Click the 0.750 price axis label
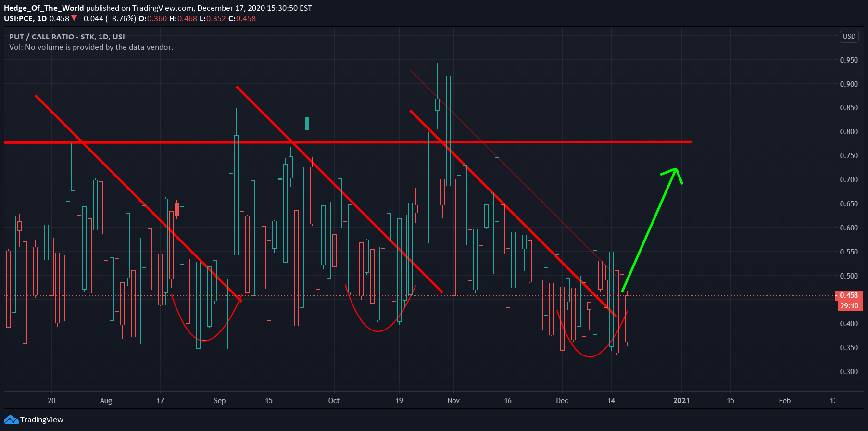868x431 pixels. (849, 156)
